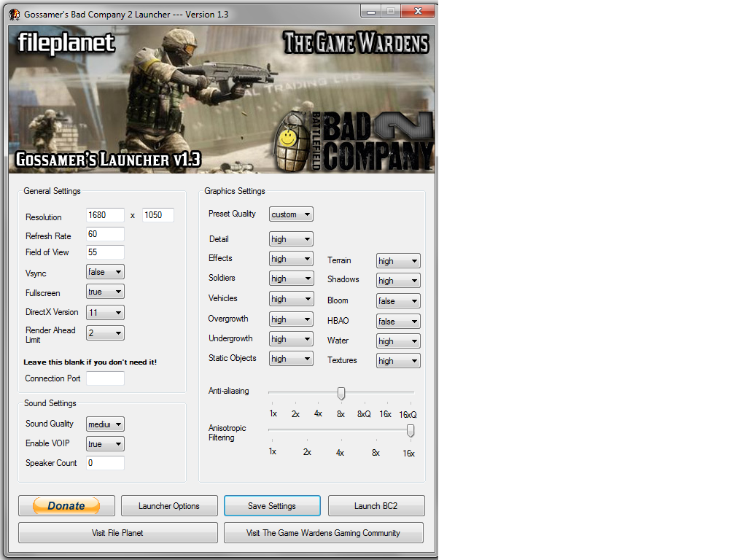Click the fileplanet logo in banner
735x560 pixels.
point(66,43)
